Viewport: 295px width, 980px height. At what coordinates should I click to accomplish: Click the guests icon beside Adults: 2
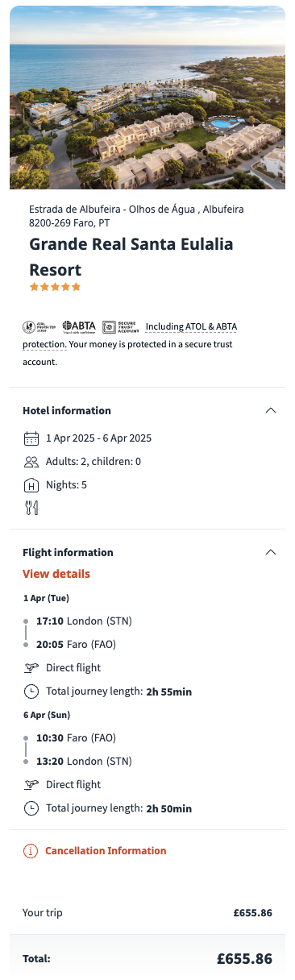coord(31,462)
